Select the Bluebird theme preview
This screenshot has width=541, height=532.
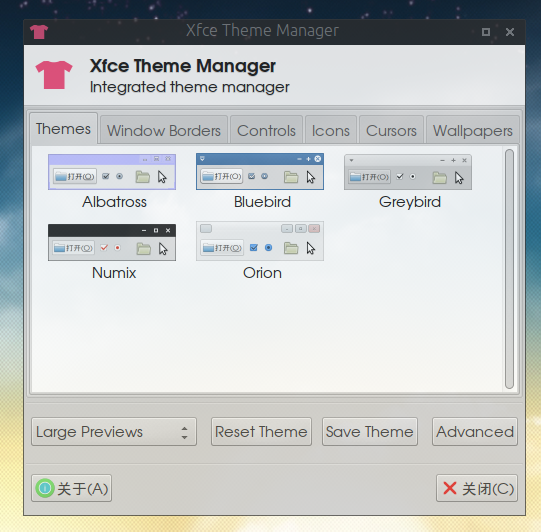[260, 171]
